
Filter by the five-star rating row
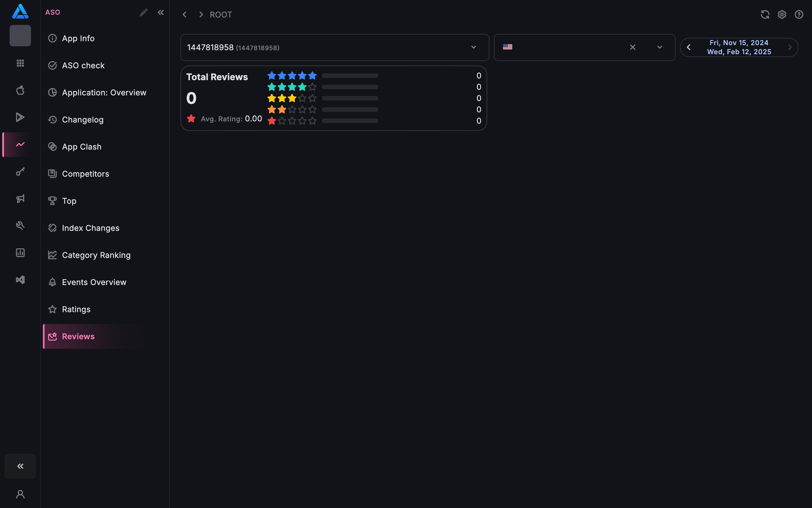374,76
